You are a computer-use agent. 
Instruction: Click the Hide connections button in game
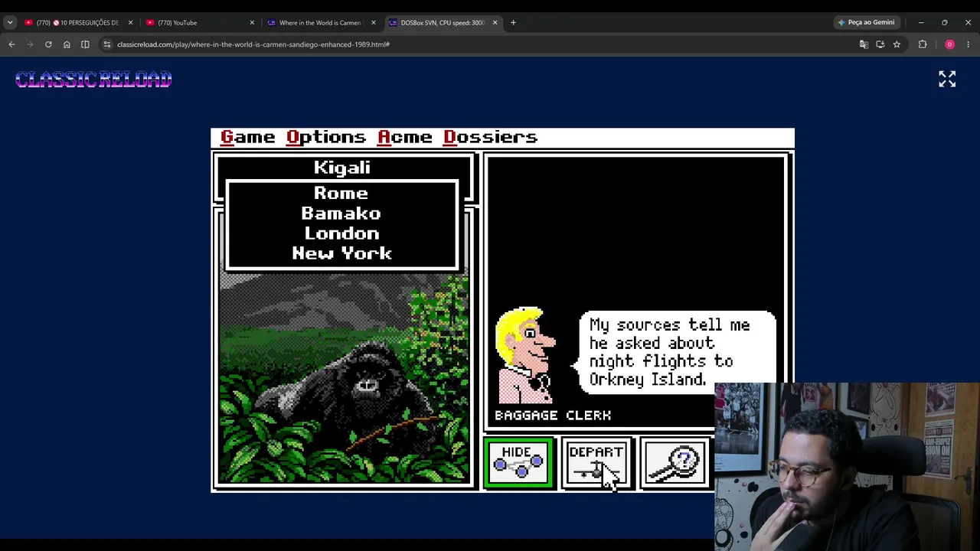[518, 463]
